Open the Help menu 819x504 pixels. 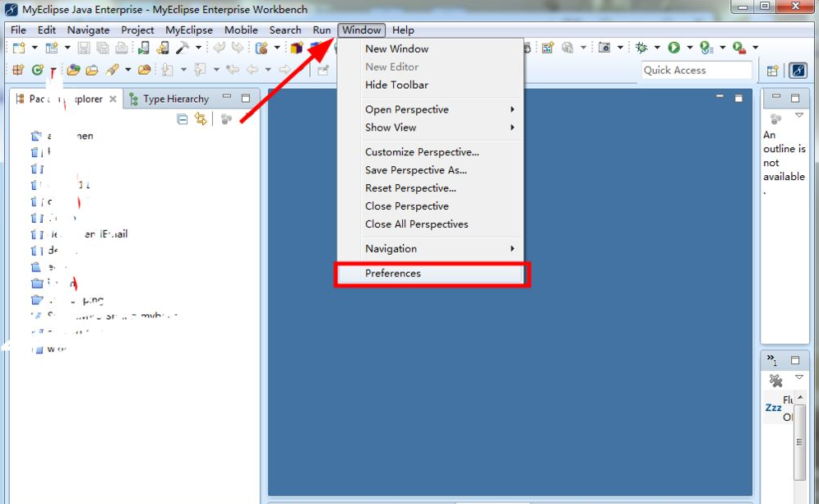coord(403,30)
